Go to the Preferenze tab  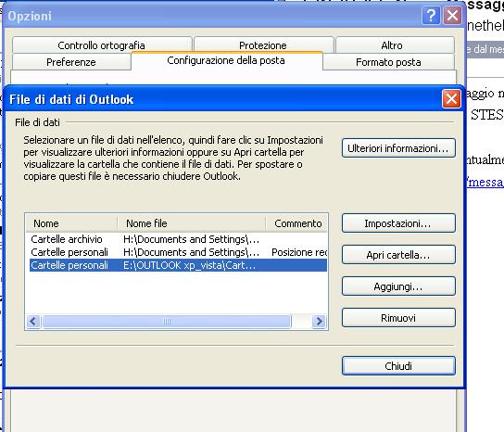(x=71, y=62)
